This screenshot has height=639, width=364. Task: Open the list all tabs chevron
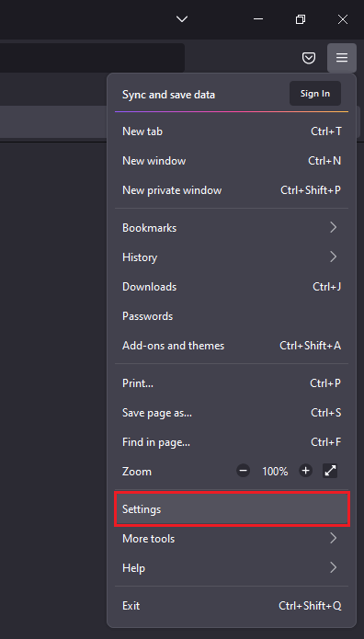(182, 18)
